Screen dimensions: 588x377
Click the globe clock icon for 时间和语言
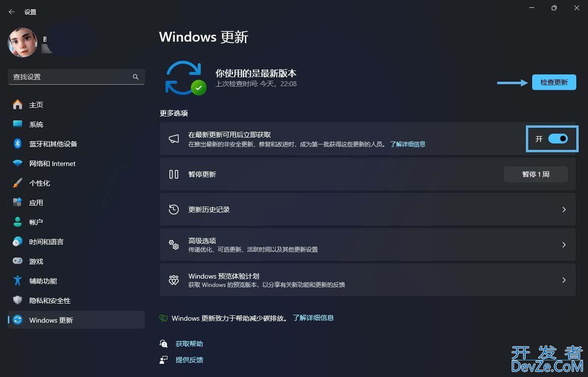[18, 242]
